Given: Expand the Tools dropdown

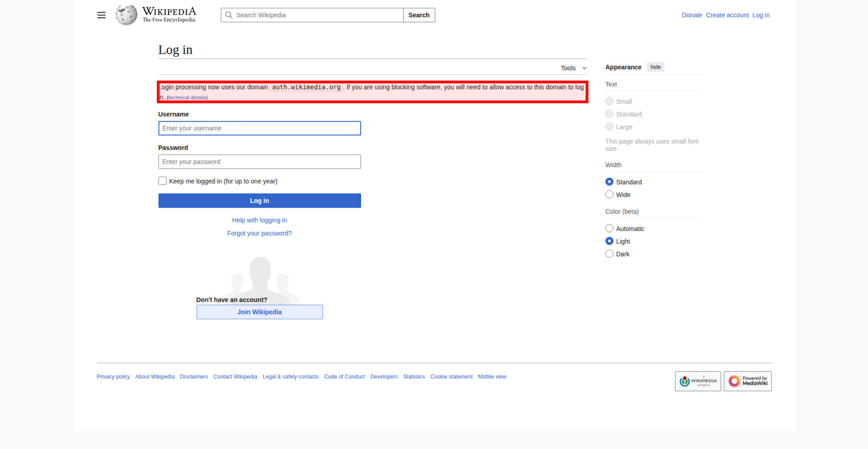Looking at the screenshot, I should pos(573,68).
